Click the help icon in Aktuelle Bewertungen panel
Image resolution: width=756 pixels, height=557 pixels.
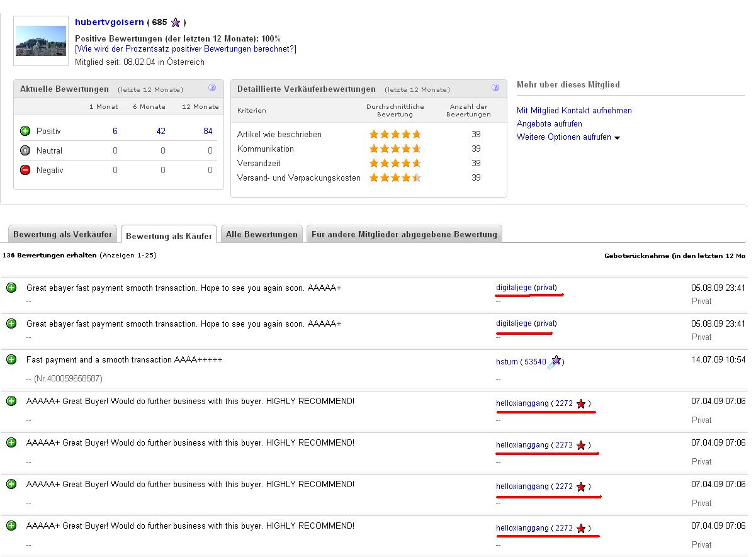212,88
